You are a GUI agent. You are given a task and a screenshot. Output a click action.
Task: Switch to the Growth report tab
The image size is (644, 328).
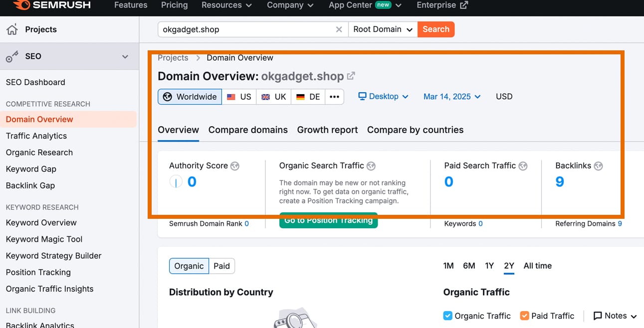pos(327,130)
